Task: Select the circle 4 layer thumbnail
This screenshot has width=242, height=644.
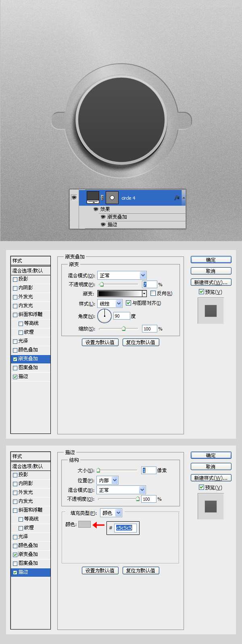Action: coord(94,198)
